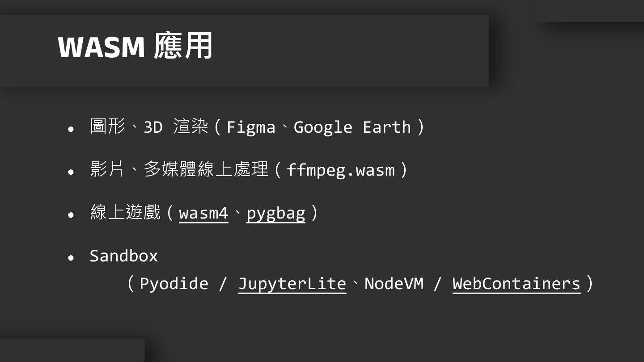Viewport: 644px width, 362px height.
Task: Click the bullet dot before 影片
Action: click(71, 172)
